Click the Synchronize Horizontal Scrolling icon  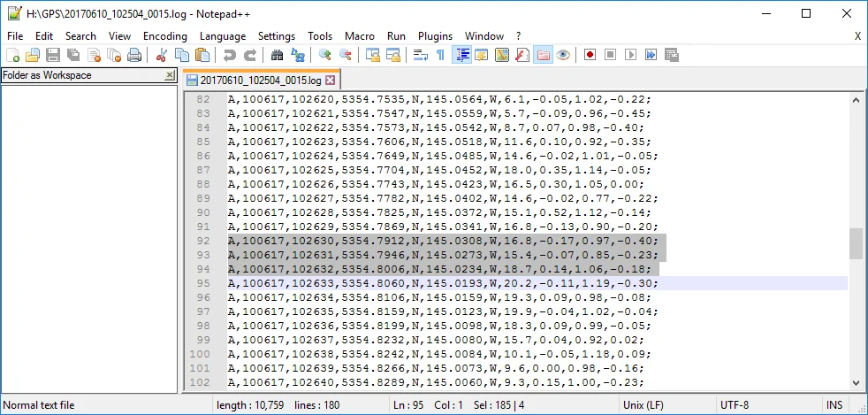(x=393, y=55)
